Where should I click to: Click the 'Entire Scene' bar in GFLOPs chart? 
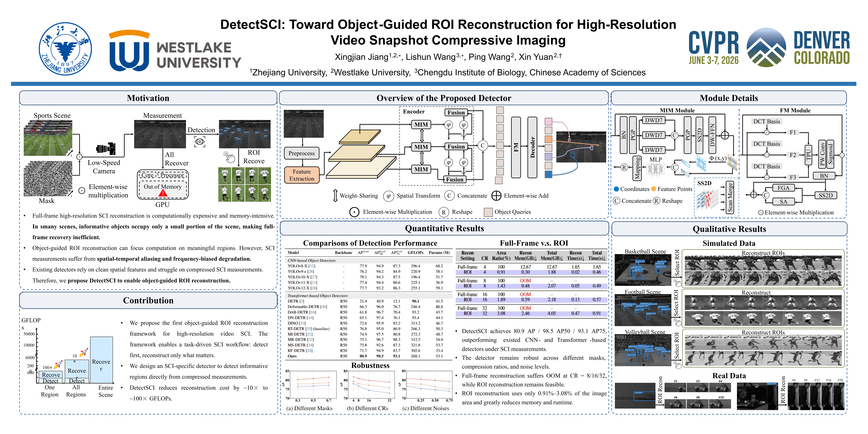101,360
